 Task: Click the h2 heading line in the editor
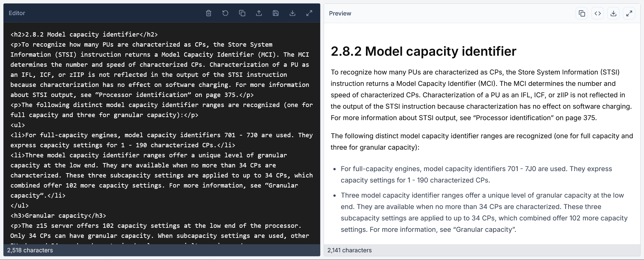pos(84,35)
